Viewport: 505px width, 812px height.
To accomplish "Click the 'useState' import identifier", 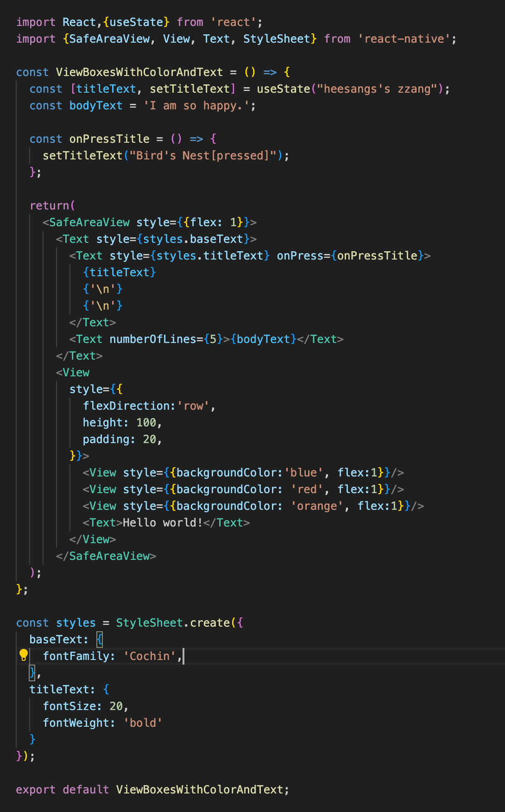I will tap(136, 22).
